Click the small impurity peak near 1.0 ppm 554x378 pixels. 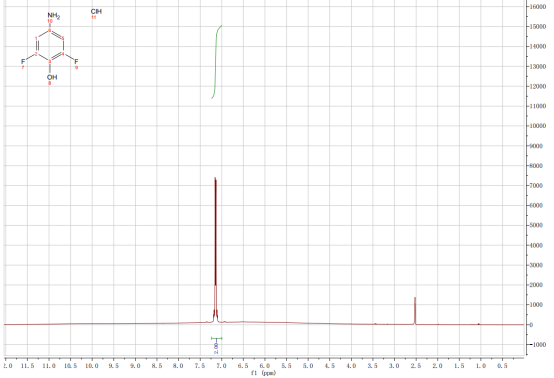[x=478, y=324]
